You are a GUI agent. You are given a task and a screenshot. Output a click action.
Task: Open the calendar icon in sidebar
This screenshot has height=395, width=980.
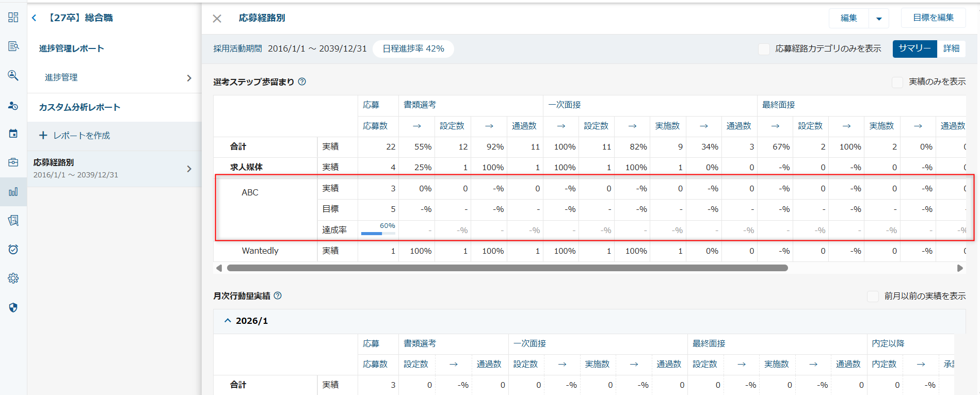(13, 134)
